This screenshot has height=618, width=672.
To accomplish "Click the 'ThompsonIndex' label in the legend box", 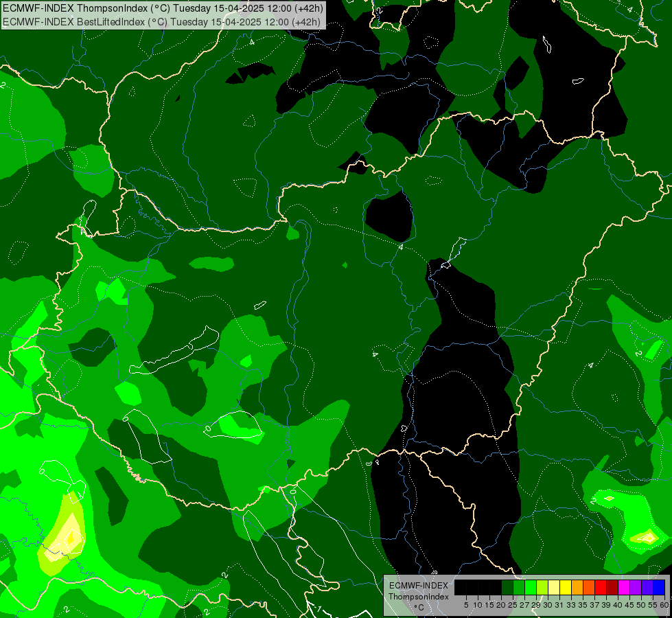I will point(419,597).
